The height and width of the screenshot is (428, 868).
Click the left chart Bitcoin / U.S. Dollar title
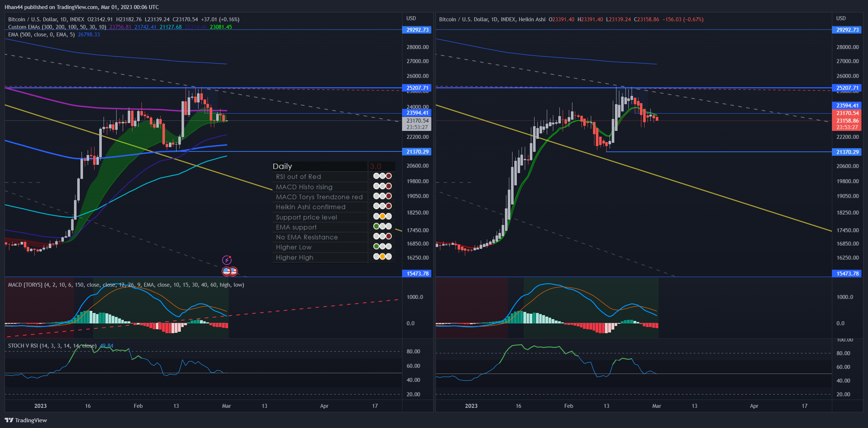click(x=46, y=19)
